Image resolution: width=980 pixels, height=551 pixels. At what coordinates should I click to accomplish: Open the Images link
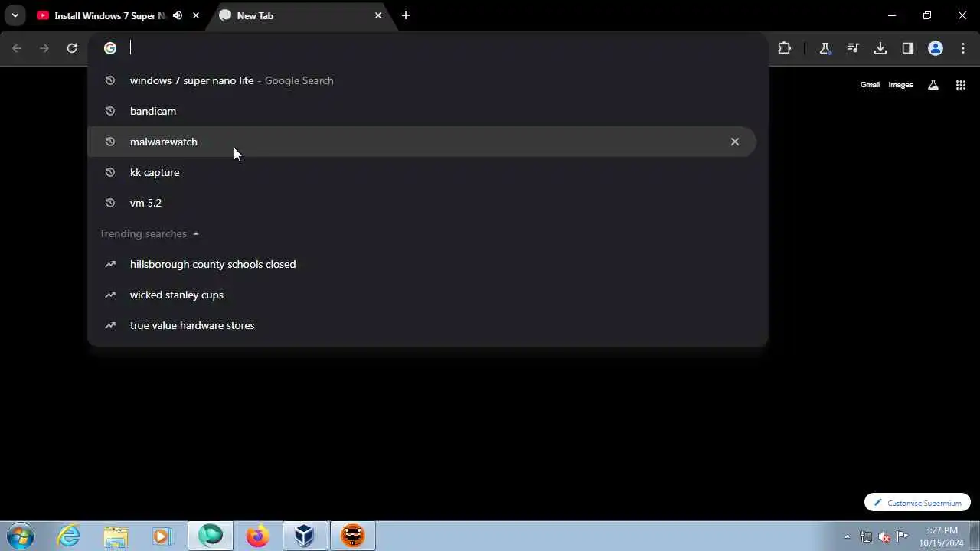click(x=901, y=85)
